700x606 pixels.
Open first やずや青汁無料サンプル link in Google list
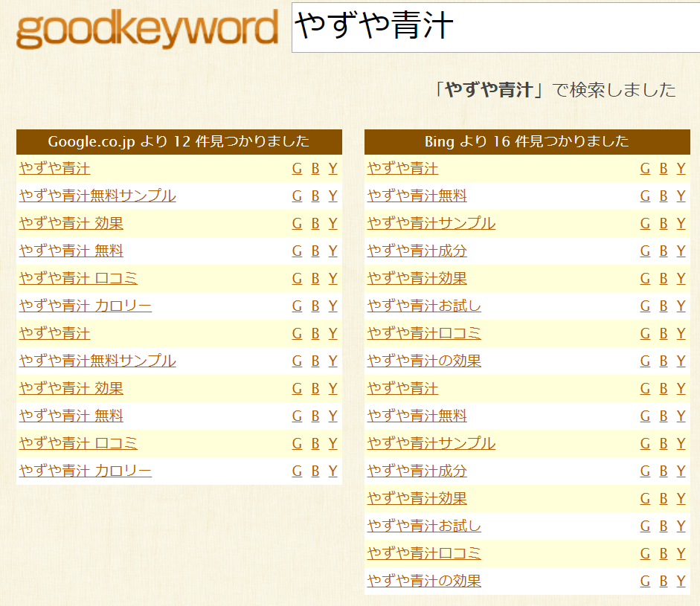coord(97,196)
